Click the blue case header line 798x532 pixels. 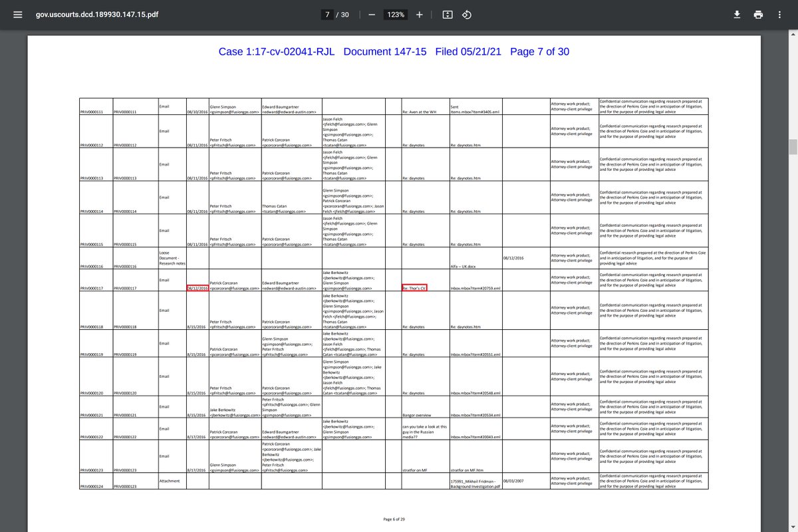[394, 52]
